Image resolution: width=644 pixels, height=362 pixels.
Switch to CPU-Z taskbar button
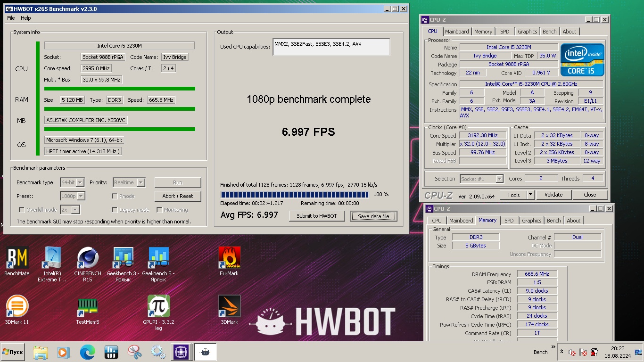coord(182,352)
